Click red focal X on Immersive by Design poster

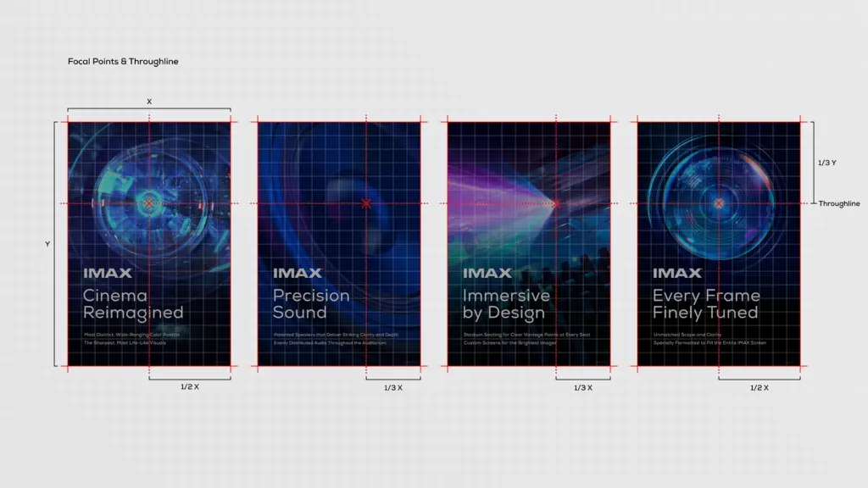(x=556, y=203)
